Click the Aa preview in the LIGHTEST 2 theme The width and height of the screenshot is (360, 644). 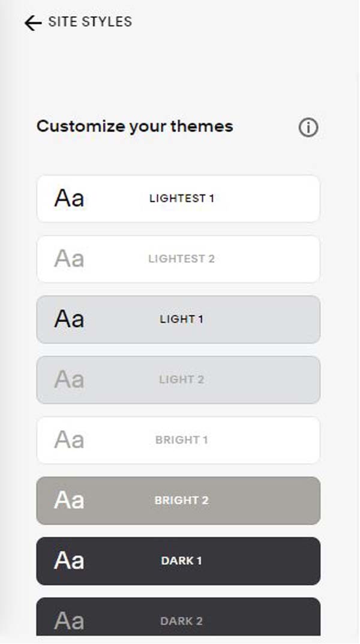[69, 259]
